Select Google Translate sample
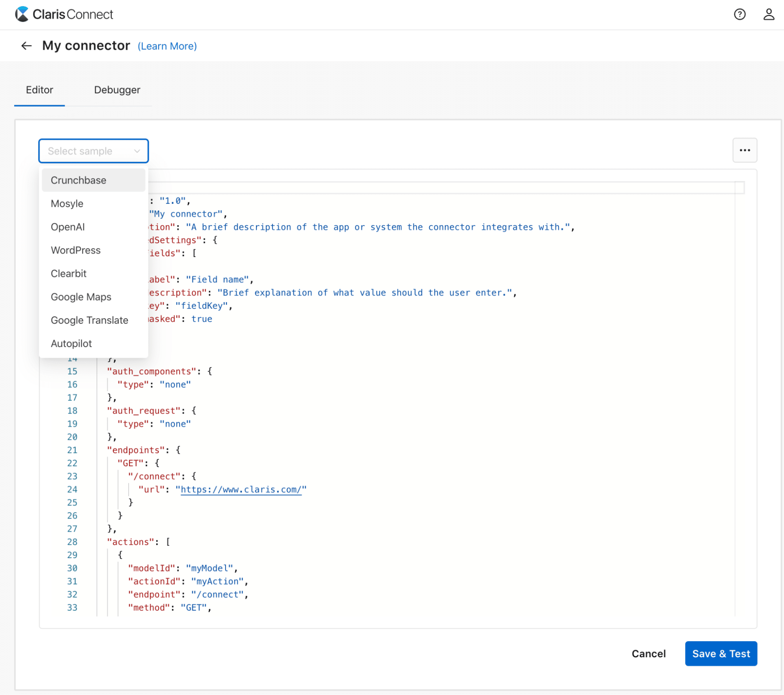The width and height of the screenshot is (784, 695). pos(89,320)
